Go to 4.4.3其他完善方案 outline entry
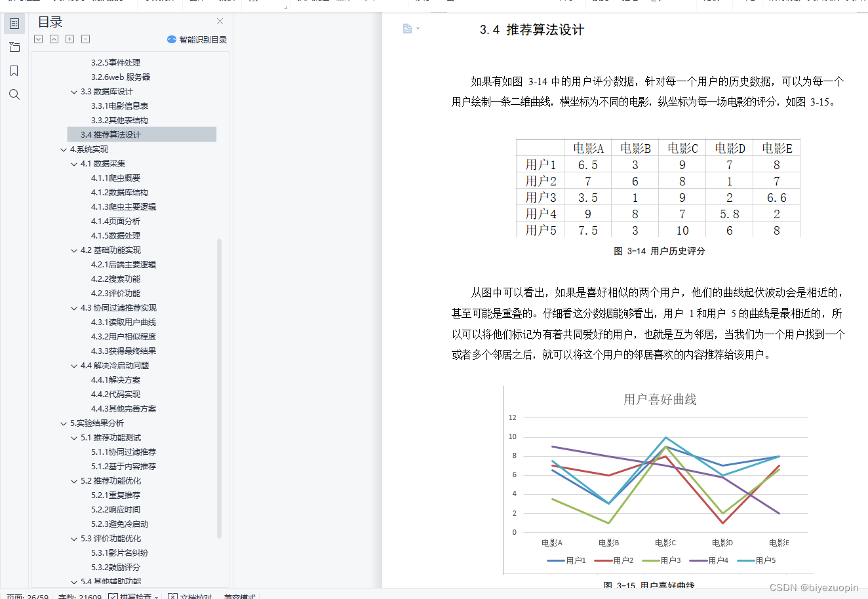 coord(123,409)
